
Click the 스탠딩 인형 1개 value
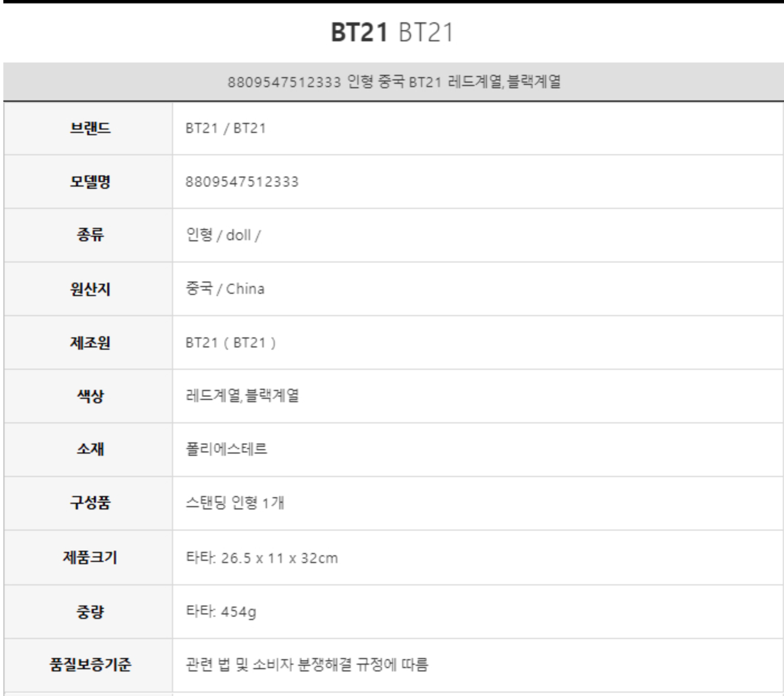(x=235, y=503)
